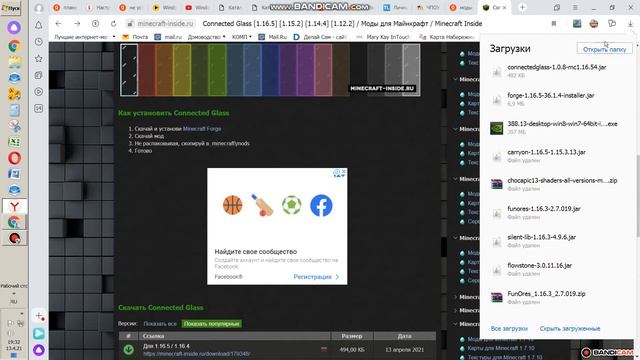Screen dimensions: 640x360
Task: Open the profile avatar icon beside tabs
Action: (39, 8)
